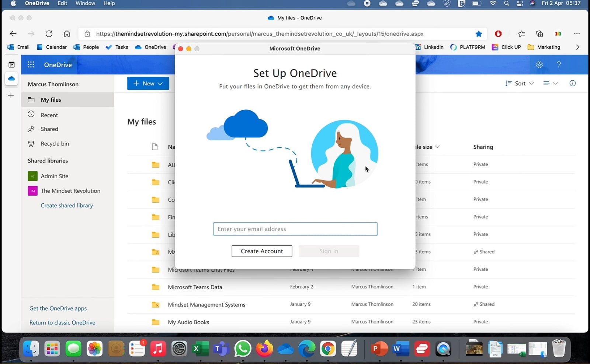Viewport: 590px width, 364px height.
Task: Open PowerPoint from the Dock
Action: (x=379, y=349)
